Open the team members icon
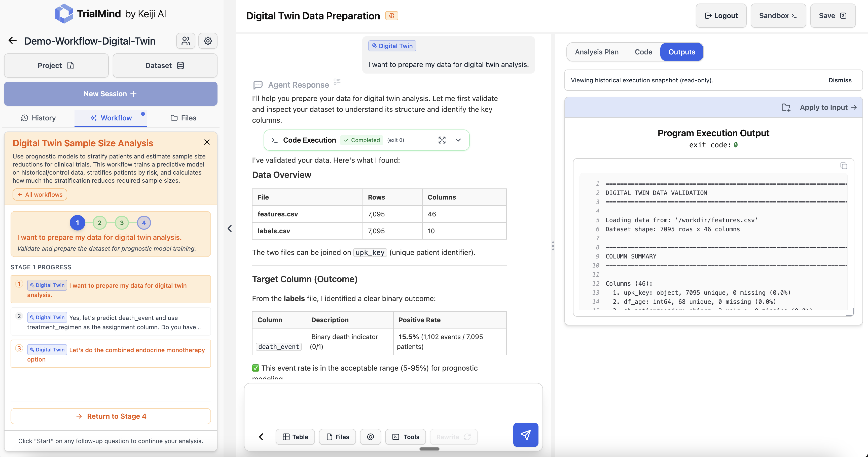Screen dimensions: 868x457 pyautogui.click(x=186, y=41)
